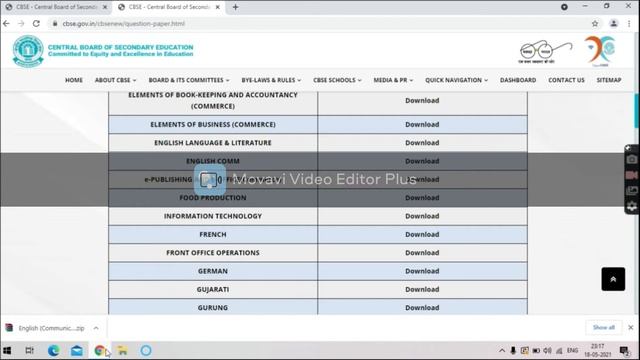Viewport: 640px width, 360px height.
Task: Open SITEMAP menu item
Action: click(x=609, y=80)
